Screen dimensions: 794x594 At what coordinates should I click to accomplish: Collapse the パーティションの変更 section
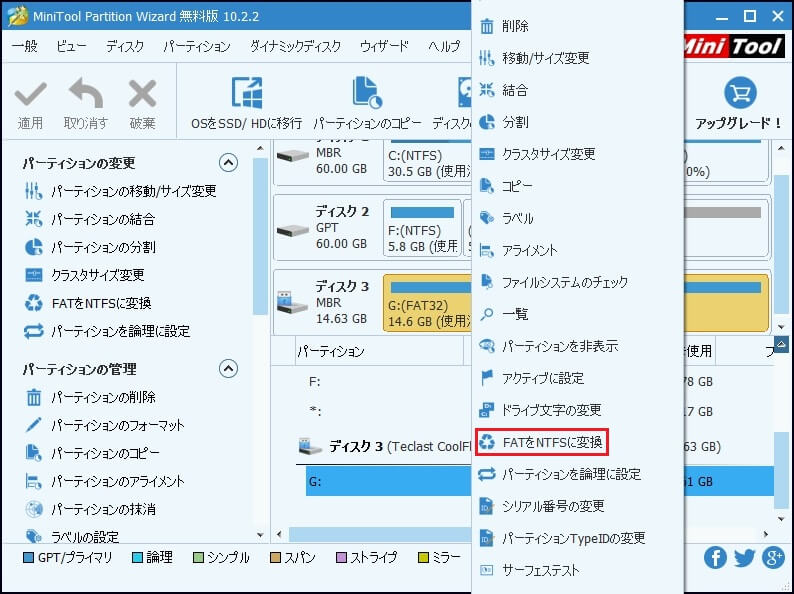coord(228,163)
